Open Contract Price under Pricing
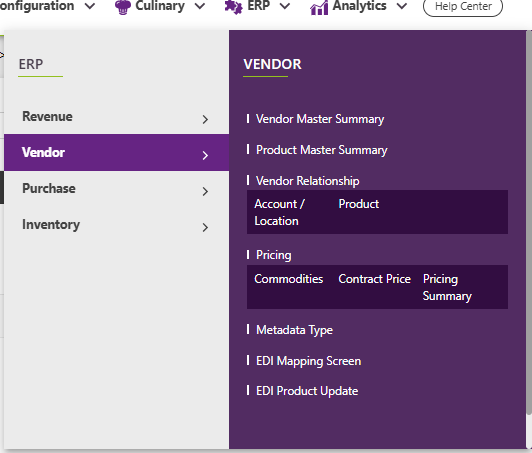This screenshot has width=532, height=453. click(375, 279)
